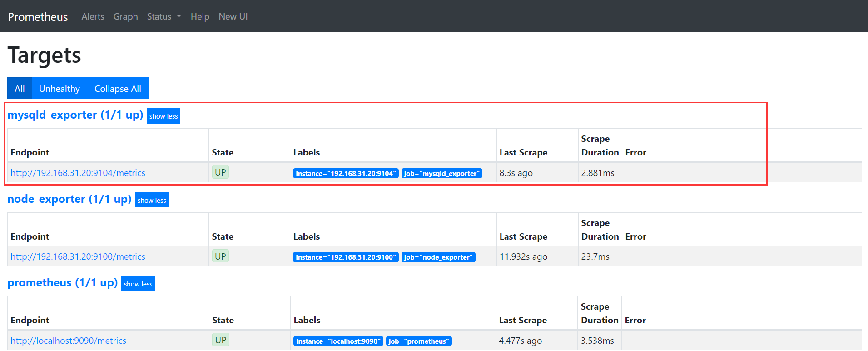Select the All targets filter
The height and width of the screenshot is (351, 868).
[x=20, y=89]
